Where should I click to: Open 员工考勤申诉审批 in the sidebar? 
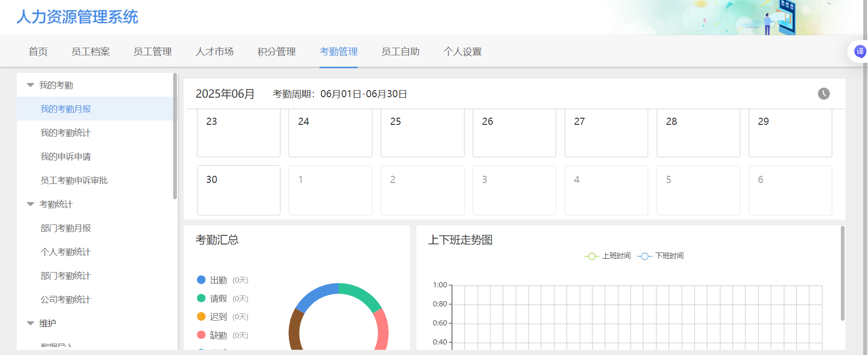coord(74,181)
